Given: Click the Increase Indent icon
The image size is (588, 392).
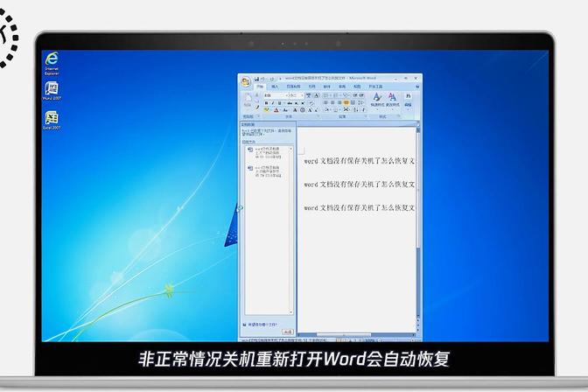Looking at the screenshot, I should [x=361, y=95].
